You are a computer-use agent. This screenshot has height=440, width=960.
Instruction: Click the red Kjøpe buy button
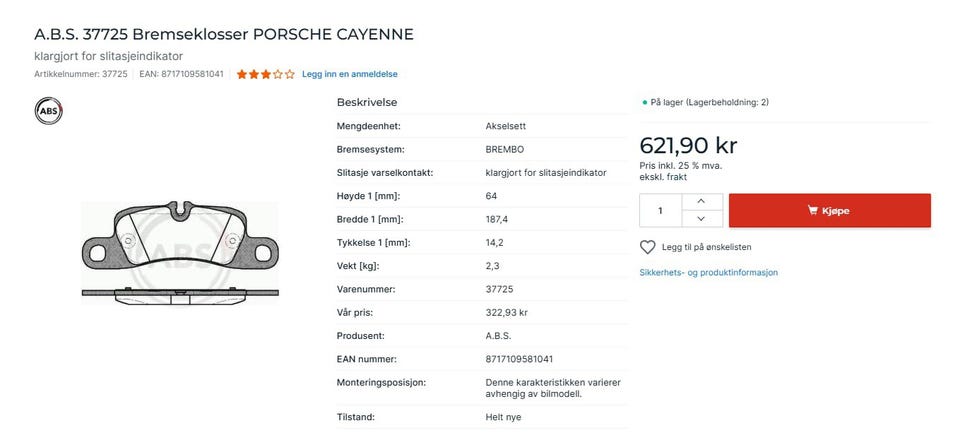point(830,211)
